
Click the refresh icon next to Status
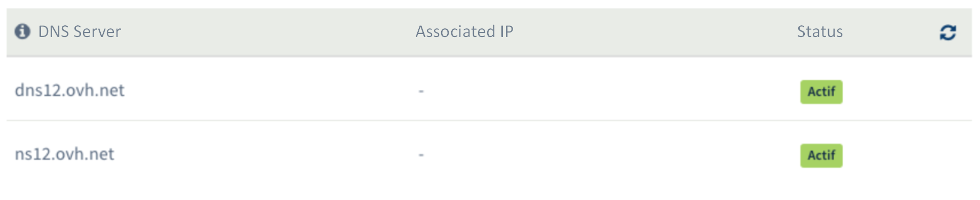948,32
